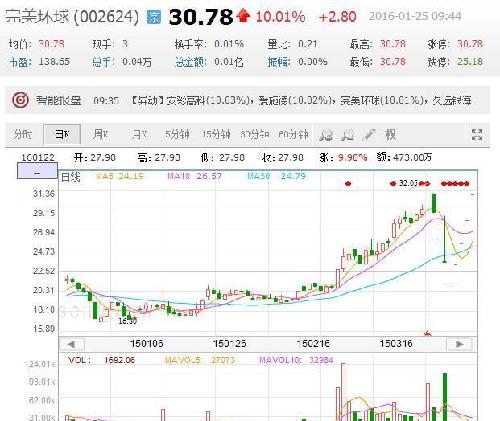Click the 10.01% change percentage
Image resolution: width=500 pixels, height=421 pixels.
[280, 17]
